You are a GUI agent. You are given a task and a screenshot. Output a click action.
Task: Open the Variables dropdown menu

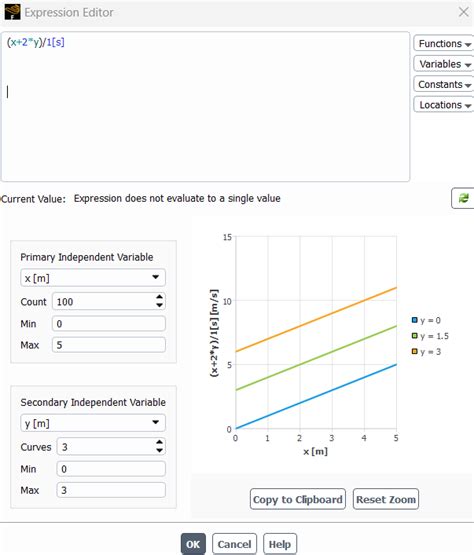coord(444,64)
